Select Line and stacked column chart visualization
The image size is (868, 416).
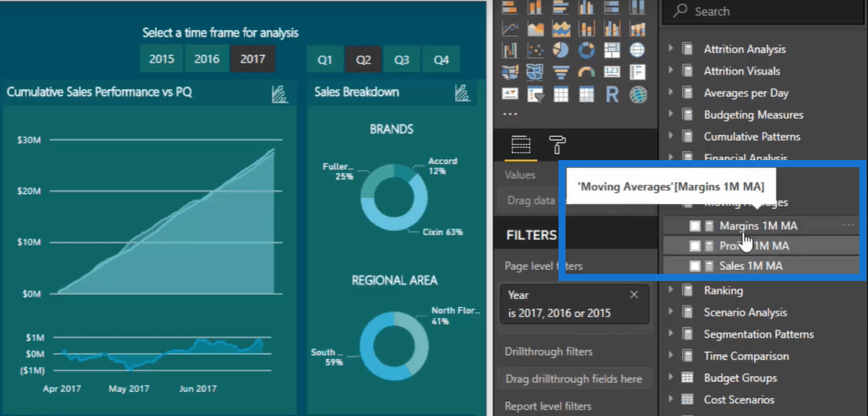pos(587,28)
